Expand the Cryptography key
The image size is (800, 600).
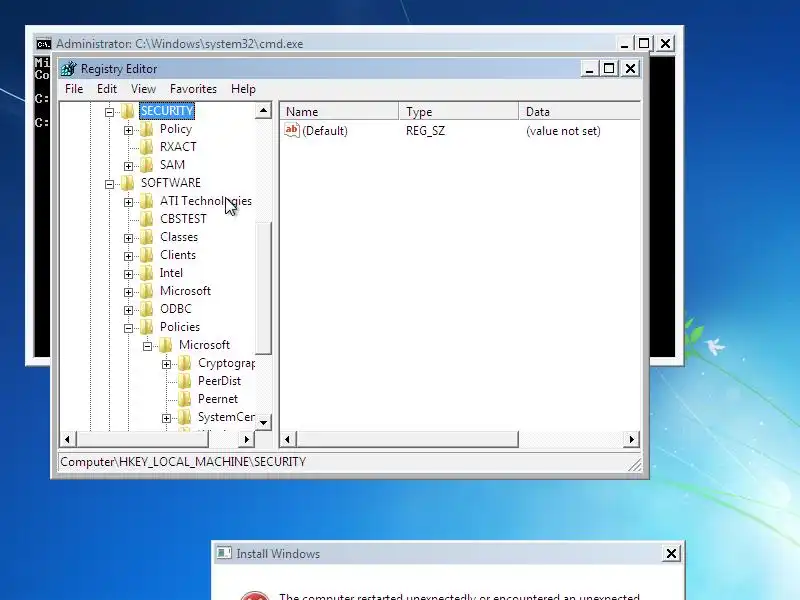[166, 364]
